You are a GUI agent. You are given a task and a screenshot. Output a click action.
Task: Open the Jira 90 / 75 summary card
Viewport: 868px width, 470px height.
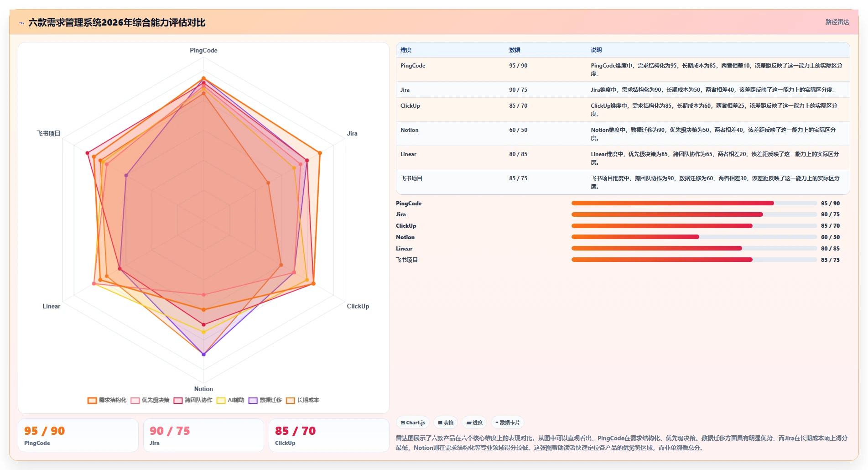(x=203, y=435)
